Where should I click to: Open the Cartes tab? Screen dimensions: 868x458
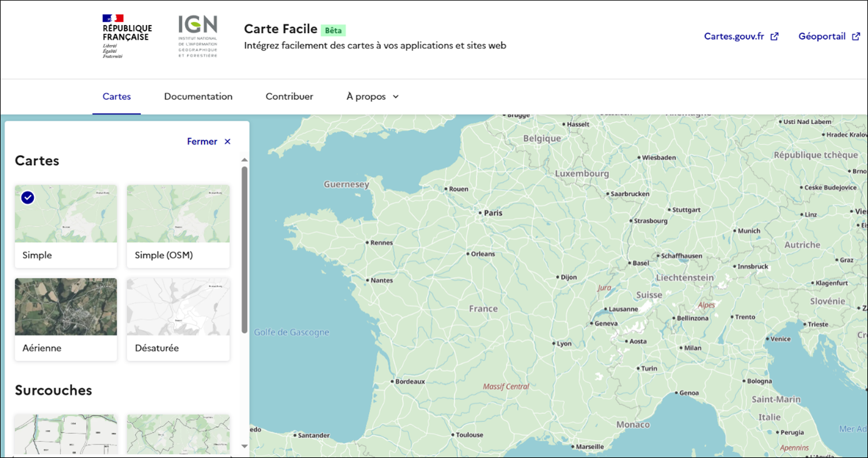tap(116, 96)
